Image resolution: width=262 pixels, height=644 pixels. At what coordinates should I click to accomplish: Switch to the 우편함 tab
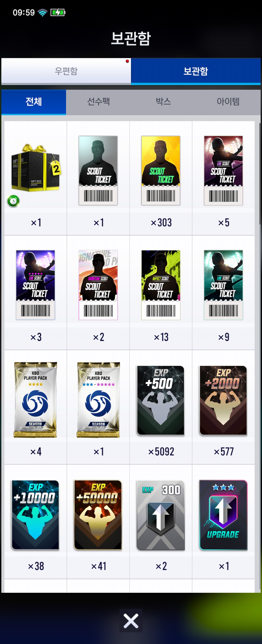point(66,71)
